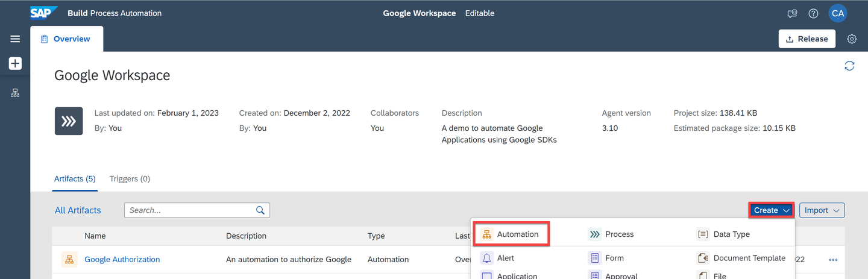Click the Description column header
This screenshot has height=279, width=868.
point(246,236)
